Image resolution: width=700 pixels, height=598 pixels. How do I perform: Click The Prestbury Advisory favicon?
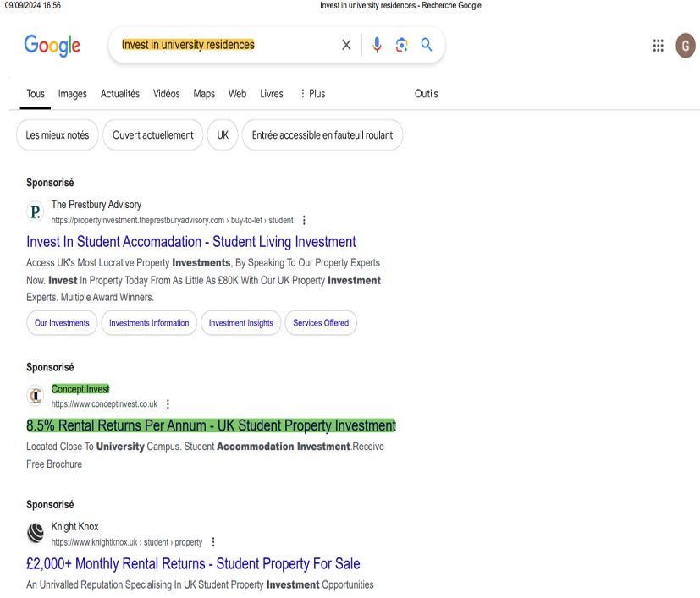coord(36,211)
